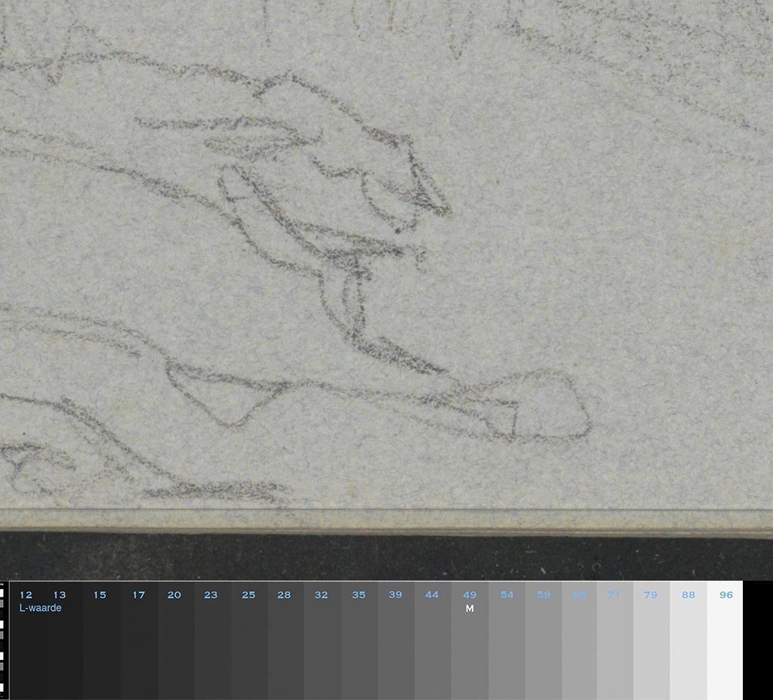773x700 pixels.
Task: Pick the dark swatch labeled 25
Action: tap(249, 642)
